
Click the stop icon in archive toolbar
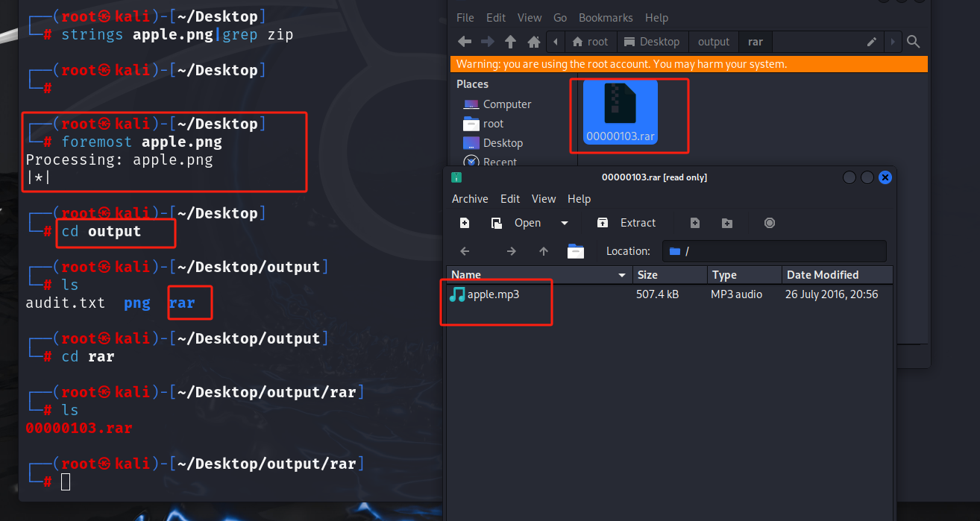pos(770,223)
